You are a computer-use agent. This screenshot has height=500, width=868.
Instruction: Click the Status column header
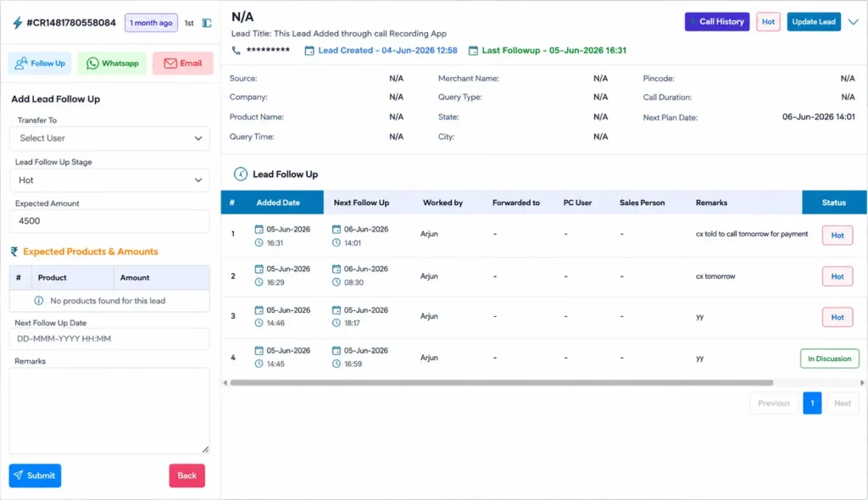point(834,203)
